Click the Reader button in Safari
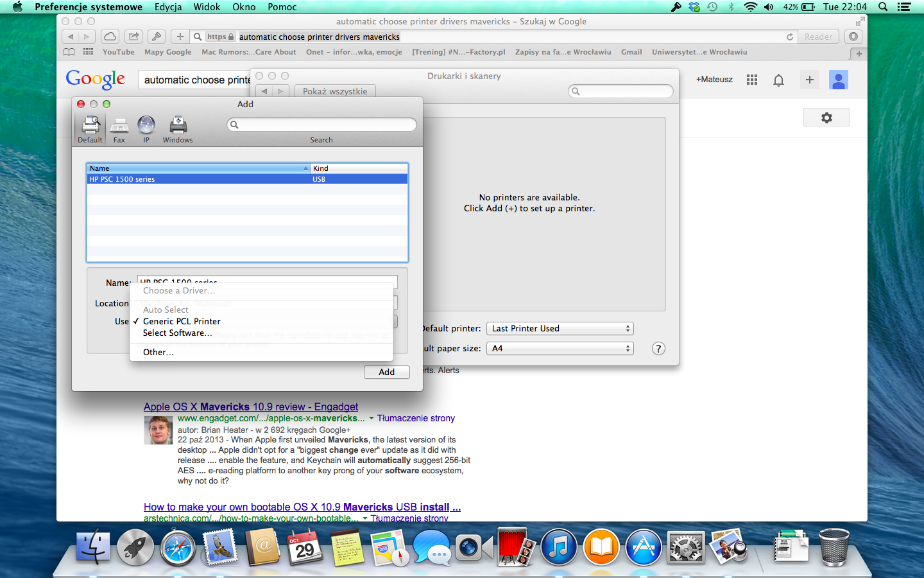924x578 pixels. [818, 37]
